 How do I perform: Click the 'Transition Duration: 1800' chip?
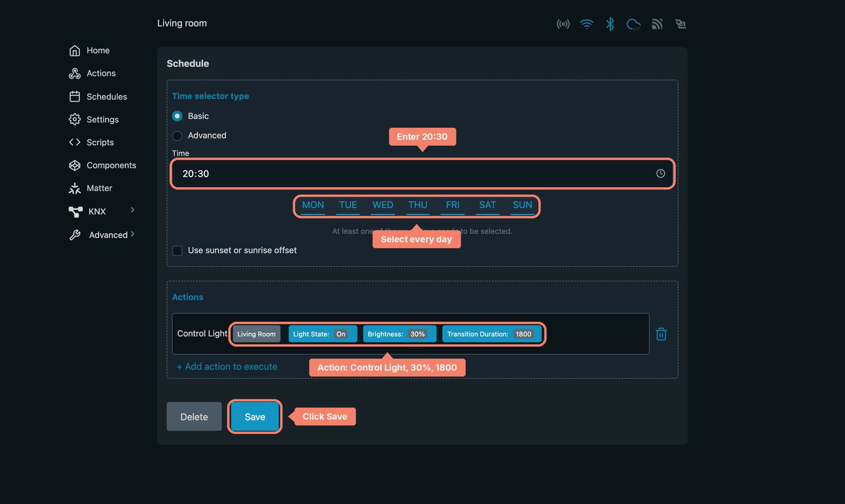[x=492, y=334]
